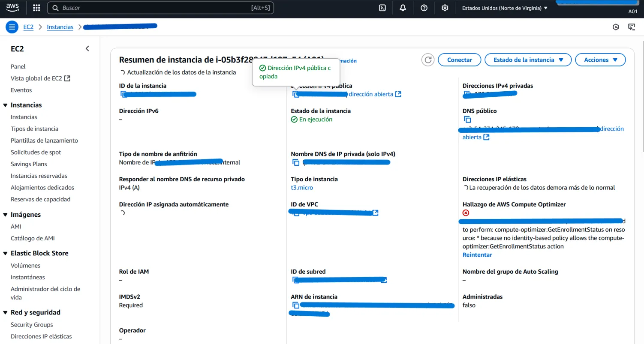Collapse the EC2 sidebar with chevron

(87, 49)
